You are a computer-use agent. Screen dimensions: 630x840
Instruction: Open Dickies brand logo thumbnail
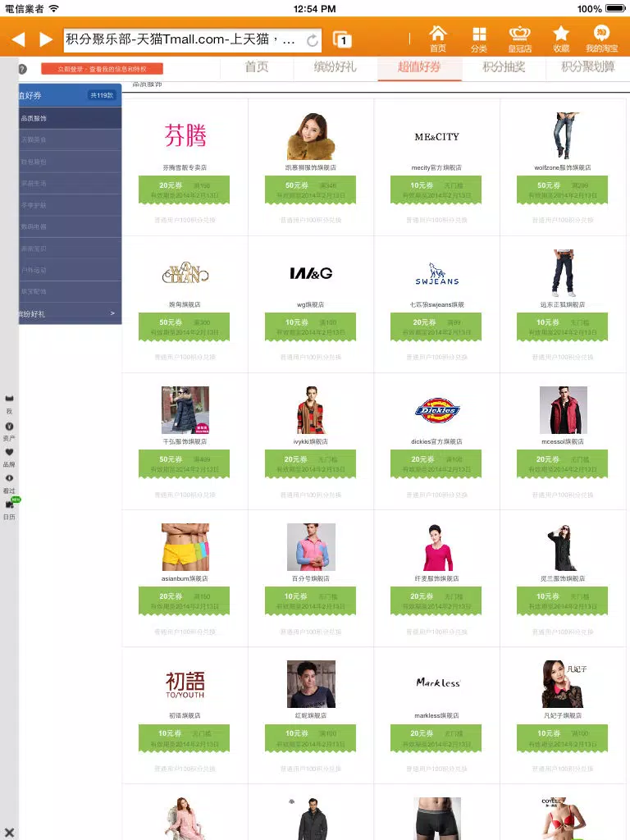coord(437,410)
